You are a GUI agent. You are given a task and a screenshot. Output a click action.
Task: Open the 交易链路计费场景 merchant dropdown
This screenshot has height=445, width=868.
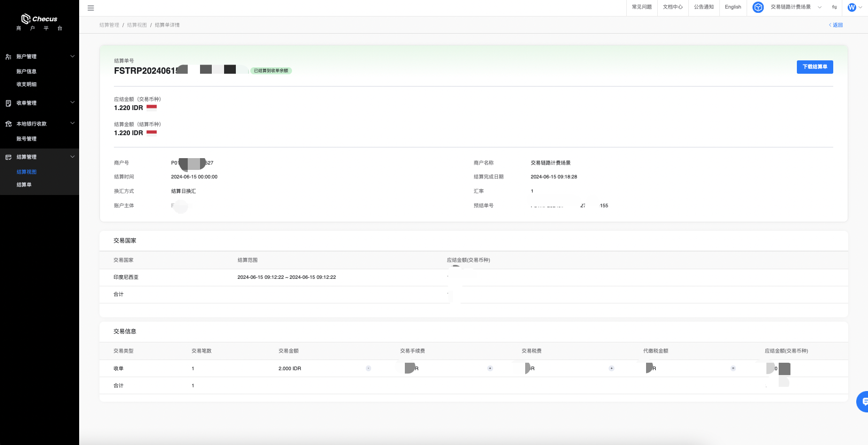pos(795,7)
